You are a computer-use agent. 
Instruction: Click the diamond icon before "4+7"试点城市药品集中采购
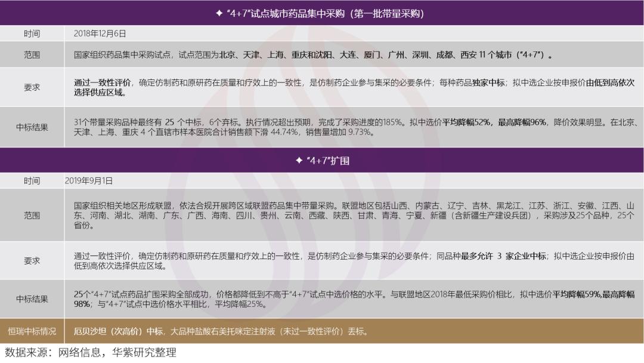point(219,13)
